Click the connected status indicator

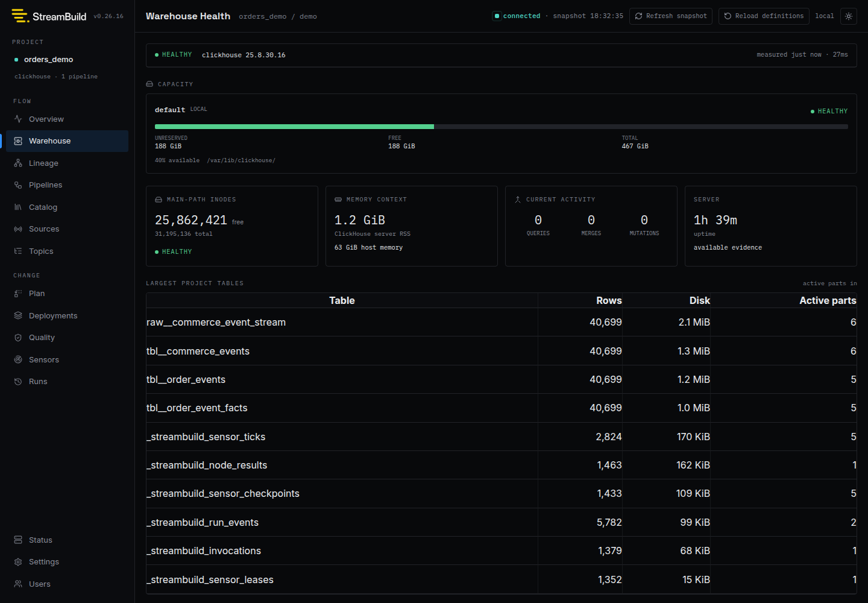pyautogui.click(x=517, y=16)
